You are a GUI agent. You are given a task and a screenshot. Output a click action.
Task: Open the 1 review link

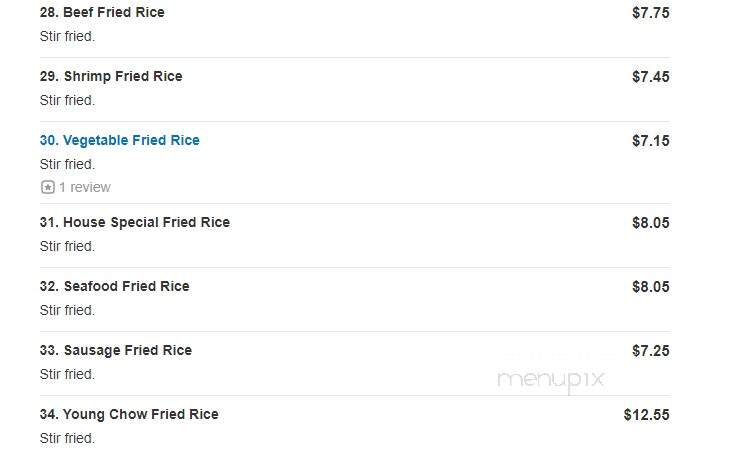click(85, 187)
